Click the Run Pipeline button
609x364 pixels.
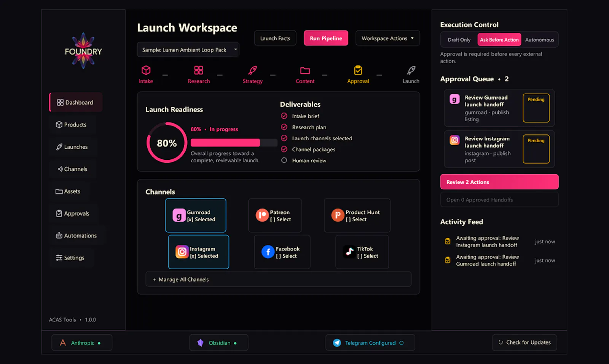326,38
